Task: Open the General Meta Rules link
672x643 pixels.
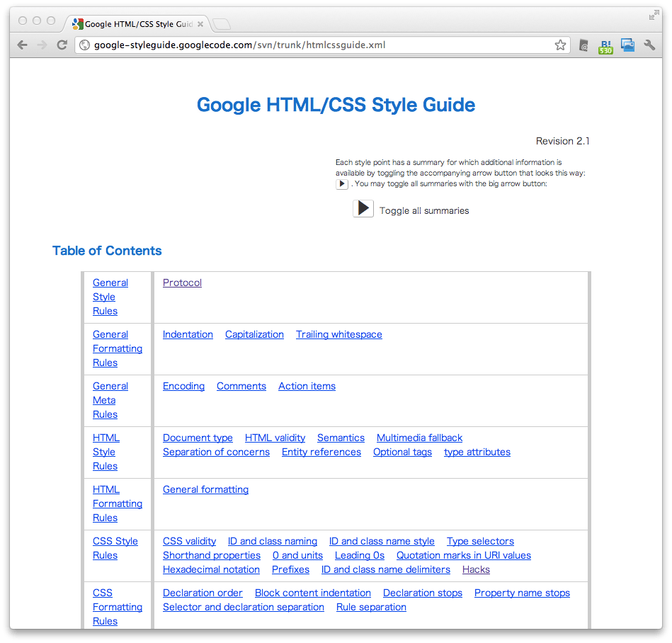Action: (110, 400)
